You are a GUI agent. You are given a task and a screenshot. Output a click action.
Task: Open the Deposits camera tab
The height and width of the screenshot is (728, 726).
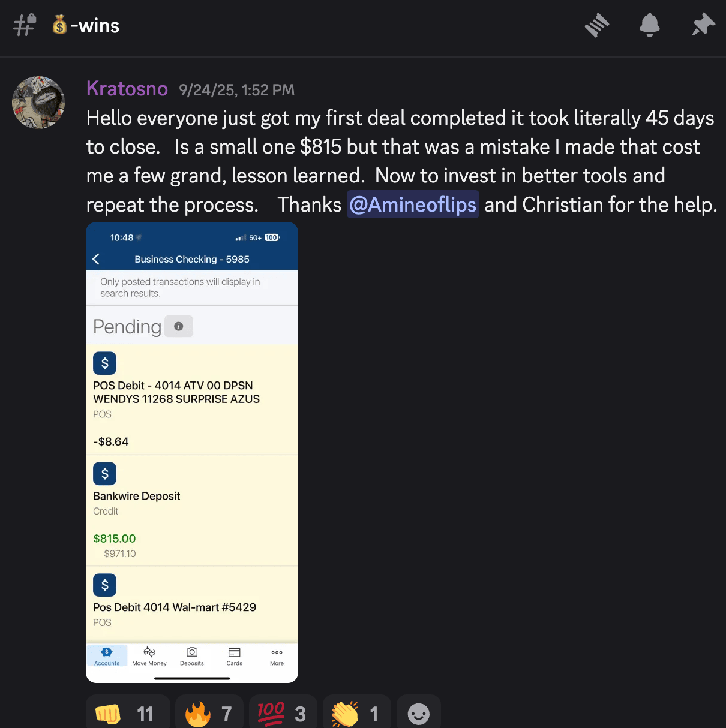(192, 656)
